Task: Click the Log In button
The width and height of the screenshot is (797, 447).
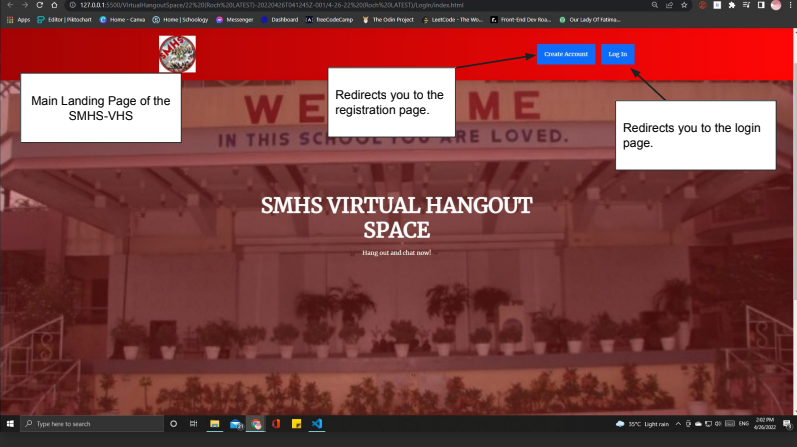Action: tap(618, 54)
